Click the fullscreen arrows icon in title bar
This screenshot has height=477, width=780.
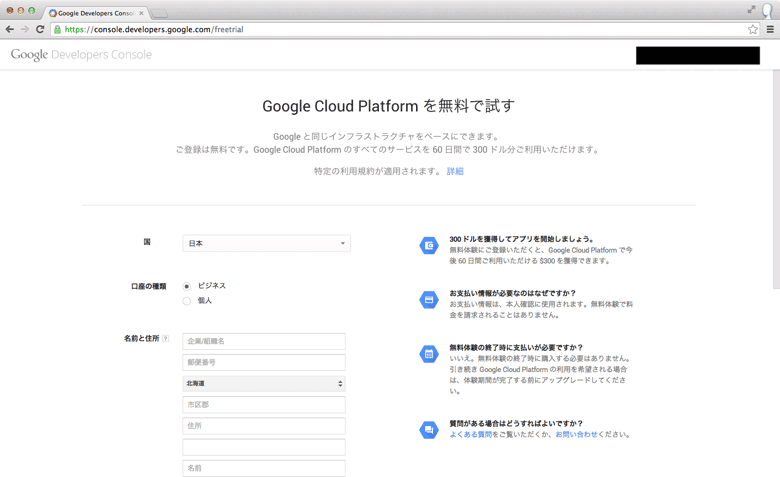[751, 9]
